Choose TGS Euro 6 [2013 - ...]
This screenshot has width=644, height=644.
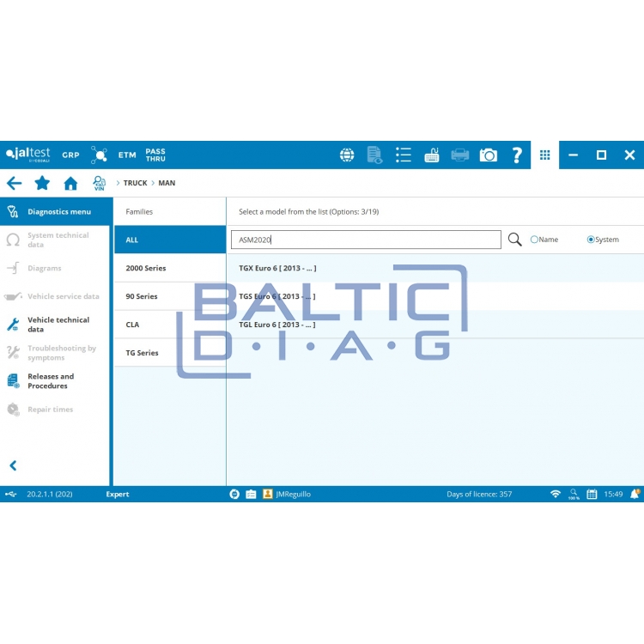click(x=435, y=296)
